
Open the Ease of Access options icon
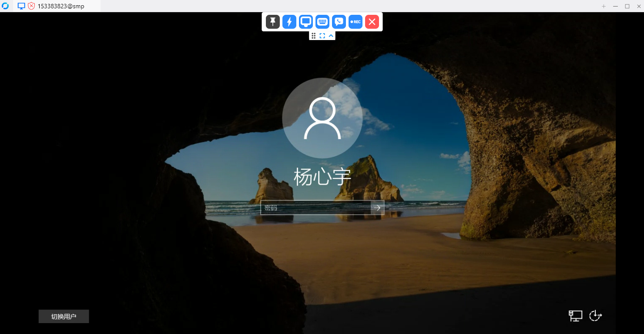pyautogui.click(x=595, y=316)
